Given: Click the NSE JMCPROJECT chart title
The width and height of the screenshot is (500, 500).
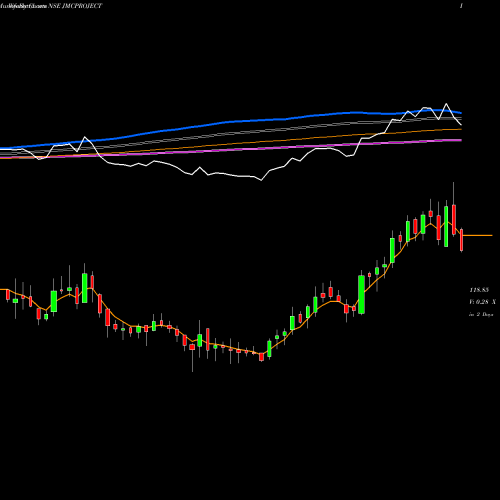Looking at the screenshot, I should click(x=75, y=6).
